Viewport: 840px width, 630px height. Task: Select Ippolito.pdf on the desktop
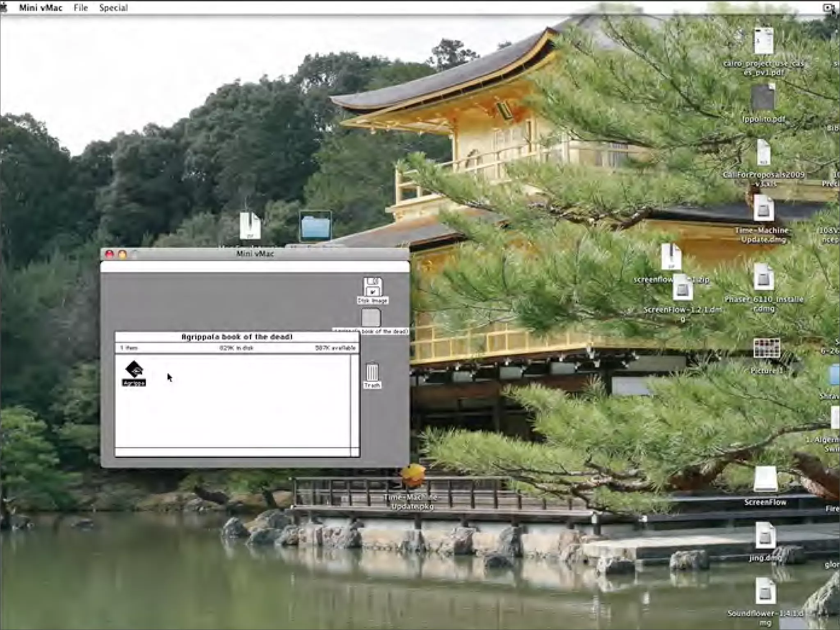[x=763, y=98]
